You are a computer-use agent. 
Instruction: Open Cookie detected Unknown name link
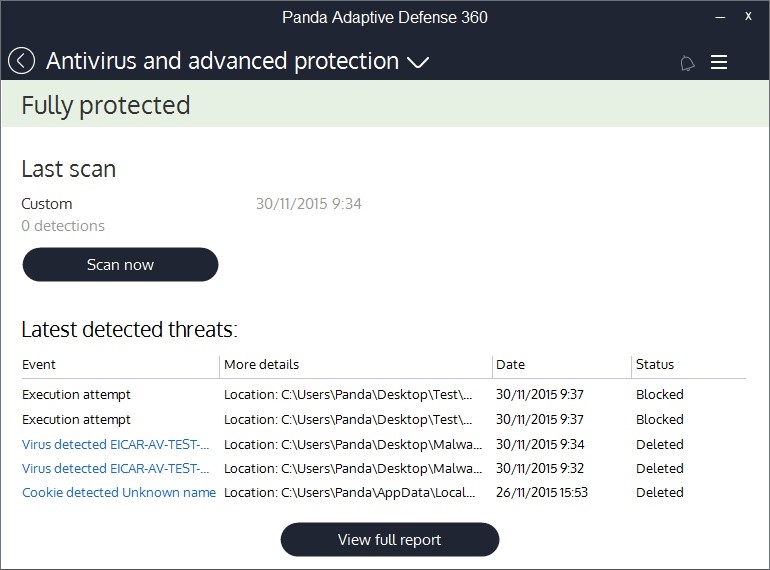point(119,492)
